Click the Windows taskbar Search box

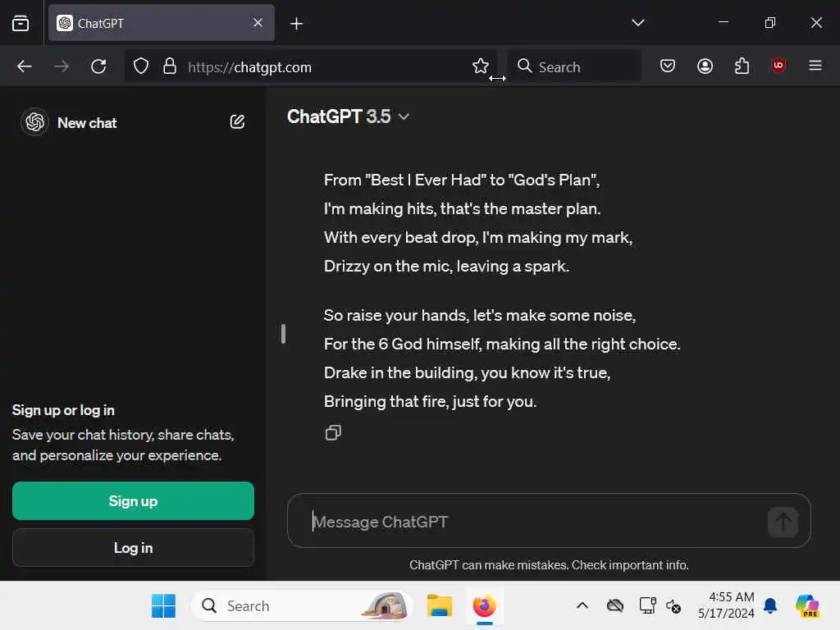(x=302, y=606)
